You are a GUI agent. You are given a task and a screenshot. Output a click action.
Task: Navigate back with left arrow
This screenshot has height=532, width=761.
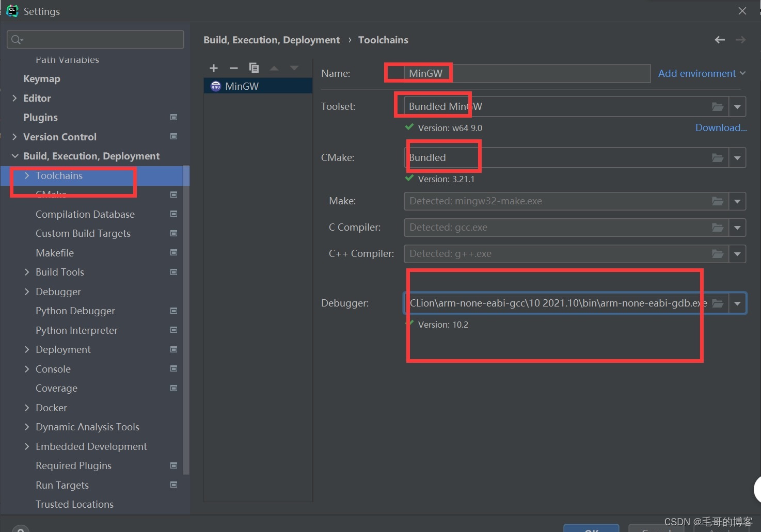click(720, 40)
